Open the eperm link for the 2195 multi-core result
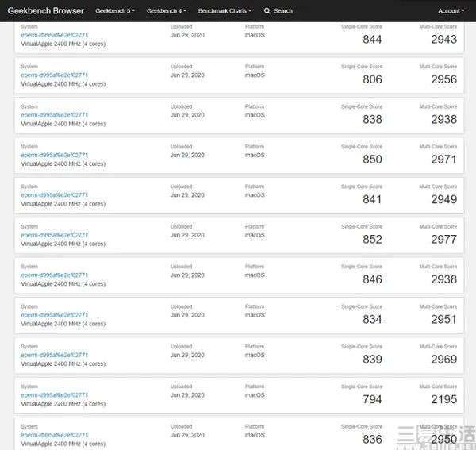Image resolution: width=476 pixels, height=450 pixels. [54, 395]
